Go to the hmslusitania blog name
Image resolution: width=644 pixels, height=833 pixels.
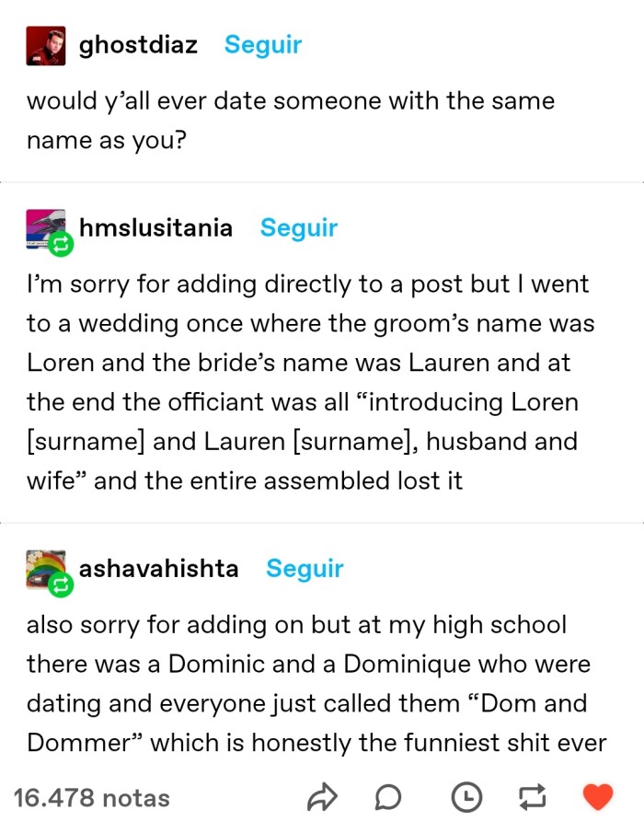(156, 227)
